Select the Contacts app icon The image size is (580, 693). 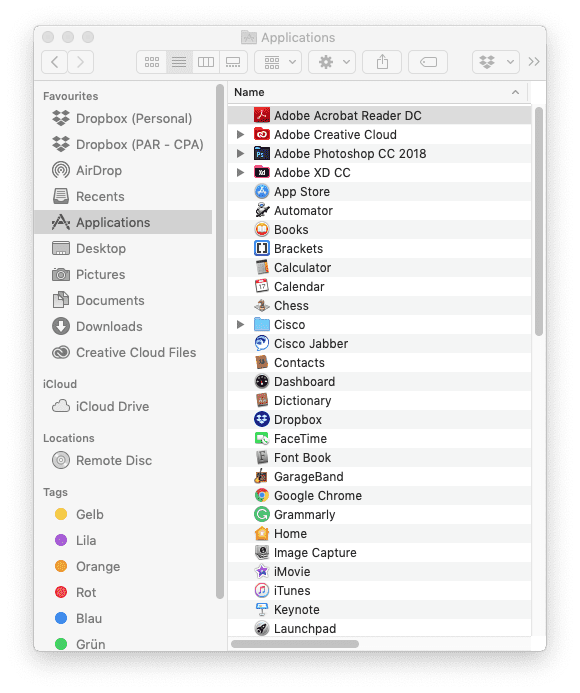(x=262, y=362)
